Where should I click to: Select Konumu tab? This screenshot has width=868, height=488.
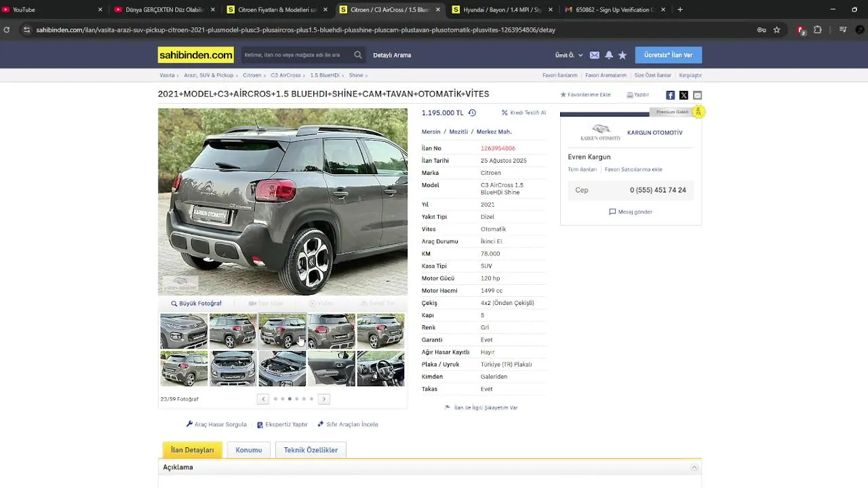[x=249, y=450]
